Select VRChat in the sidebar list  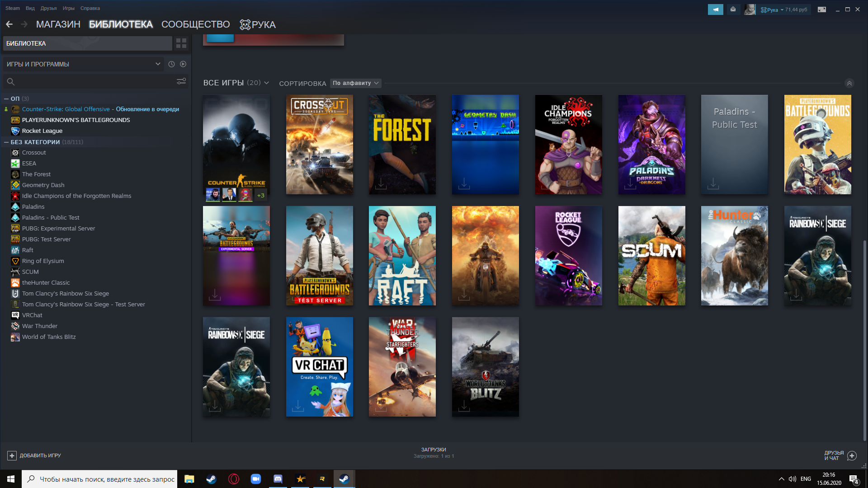click(x=32, y=315)
